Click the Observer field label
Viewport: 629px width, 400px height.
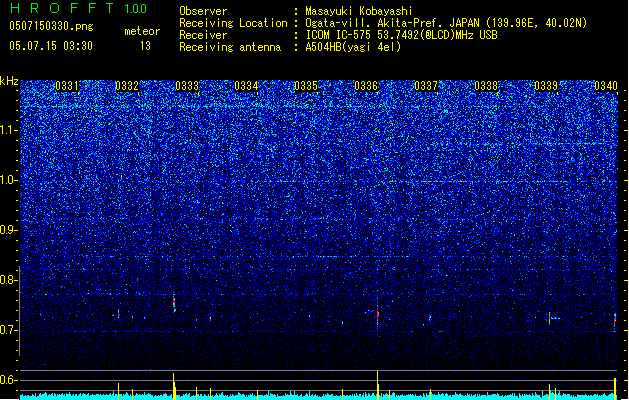(203, 11)
